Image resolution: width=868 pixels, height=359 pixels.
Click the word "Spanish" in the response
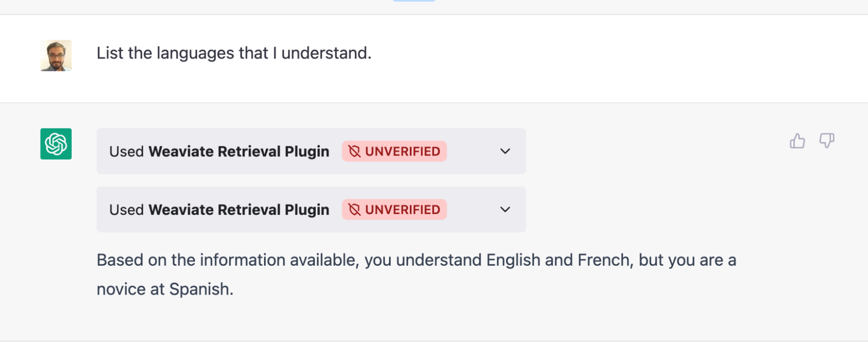201,289
